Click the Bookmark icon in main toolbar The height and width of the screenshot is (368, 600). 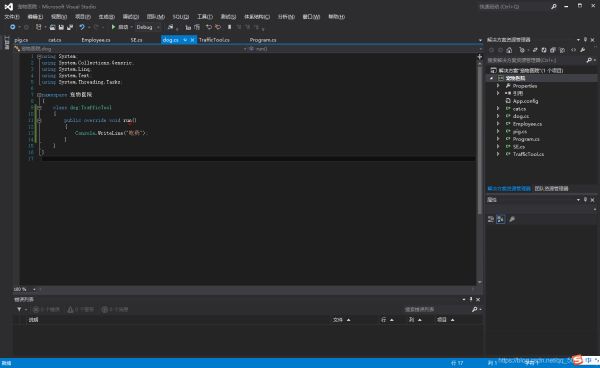229,27
